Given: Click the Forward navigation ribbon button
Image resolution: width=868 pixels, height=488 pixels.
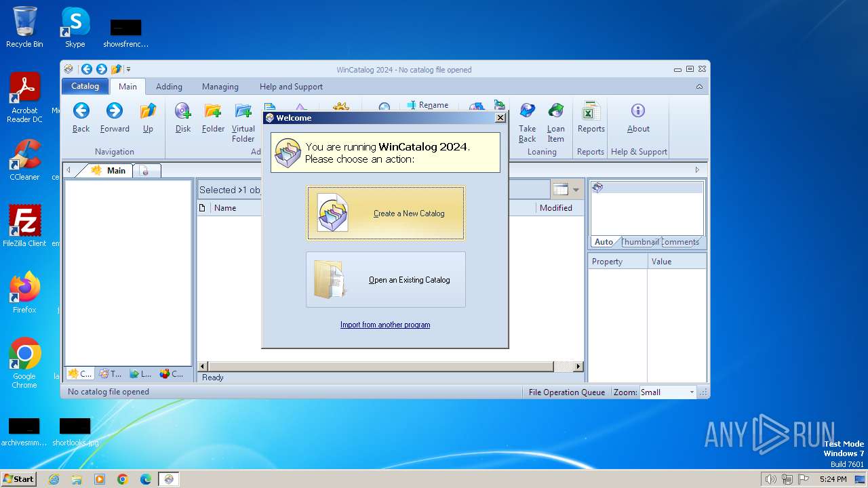Looking at the screenshot, I should point(115,117).
